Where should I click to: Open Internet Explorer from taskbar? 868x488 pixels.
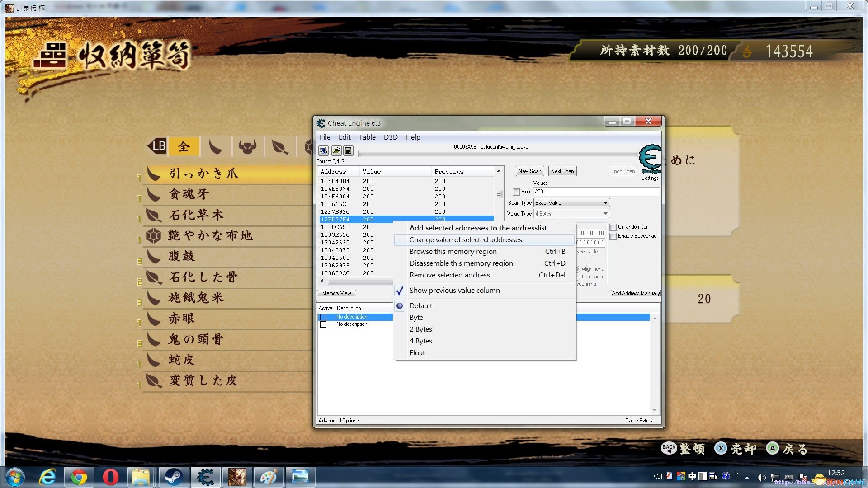[x=47, y=477]
